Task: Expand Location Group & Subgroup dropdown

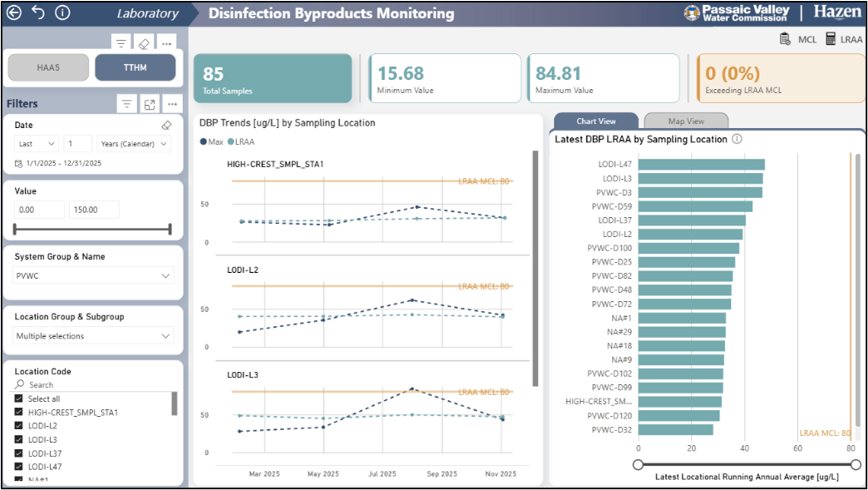Action: (x=94, y=336)
